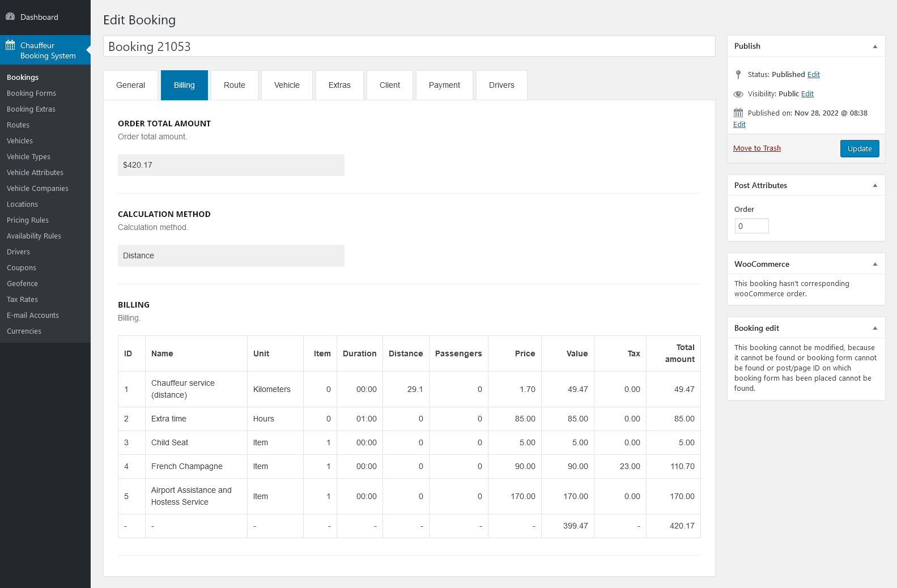The width and height of the screenshot is (897, 588).
Task: Collapse the WooCommerce panel
Action: [x=875, y=264]
